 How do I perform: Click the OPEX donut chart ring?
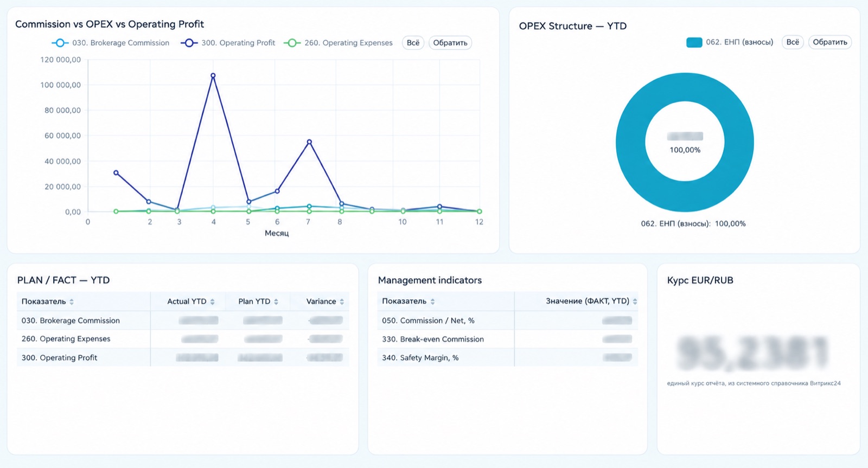pyautogui.click(x=630, y=143)
